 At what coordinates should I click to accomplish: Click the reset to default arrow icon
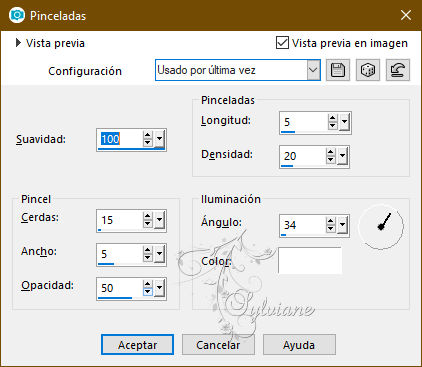[398, 70]
